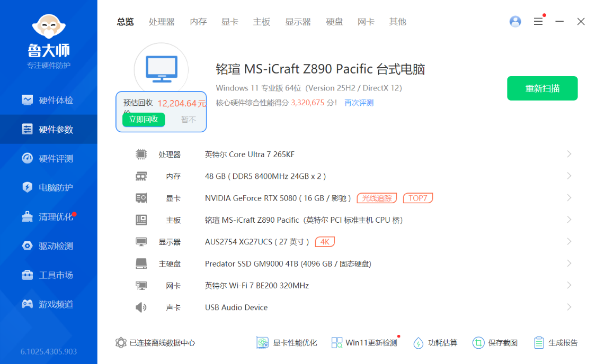
Task: Click the 光线追踪 tag
Action: coord(377,198)
